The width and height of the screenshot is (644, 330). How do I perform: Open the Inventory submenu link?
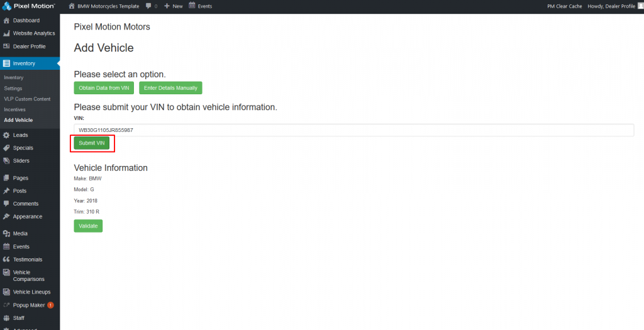(x=14, y=77)
